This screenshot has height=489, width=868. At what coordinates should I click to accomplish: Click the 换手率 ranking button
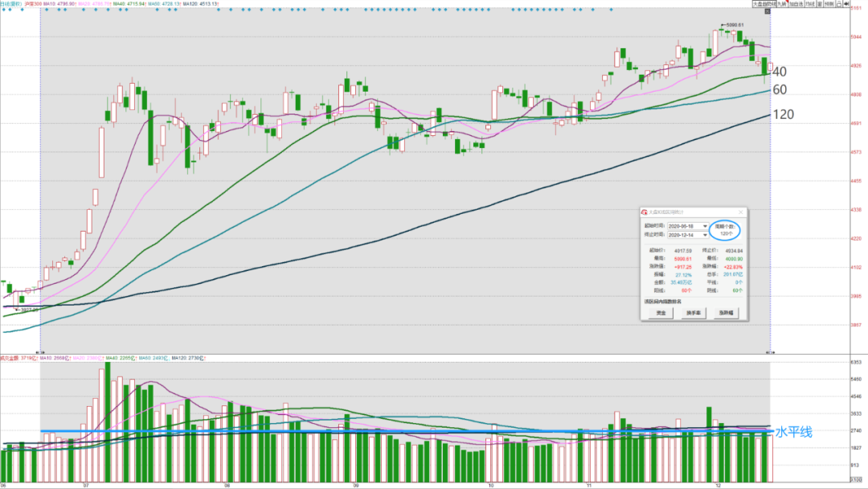tap(694, 313)
